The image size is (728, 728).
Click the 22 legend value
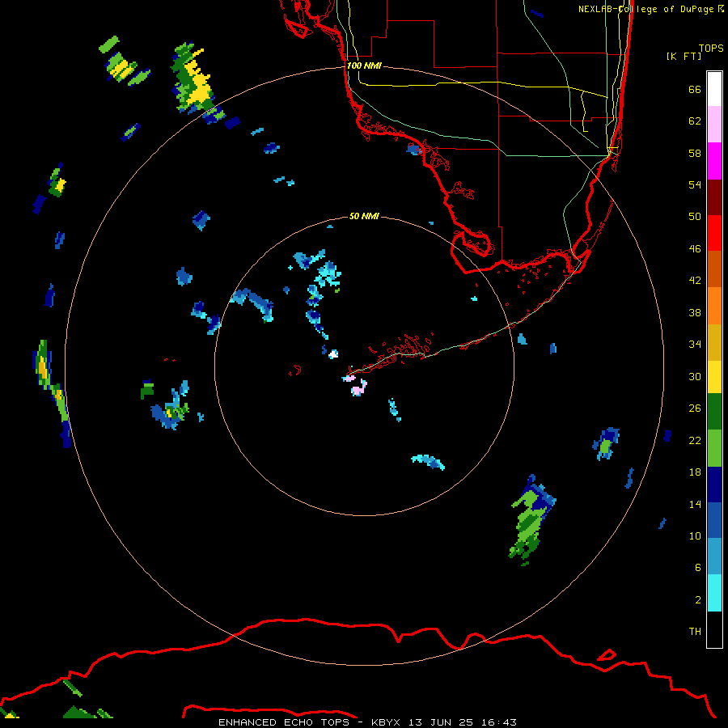695,440
